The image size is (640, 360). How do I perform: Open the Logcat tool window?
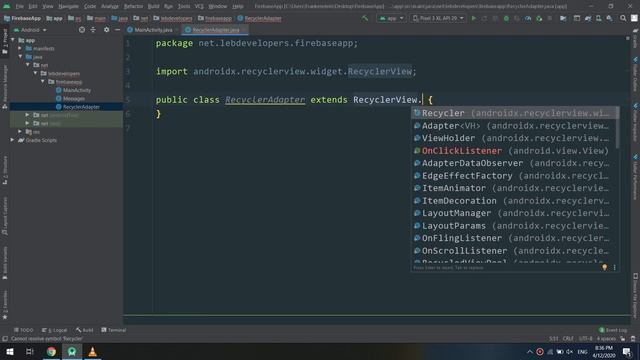click(x=54, y=330)
